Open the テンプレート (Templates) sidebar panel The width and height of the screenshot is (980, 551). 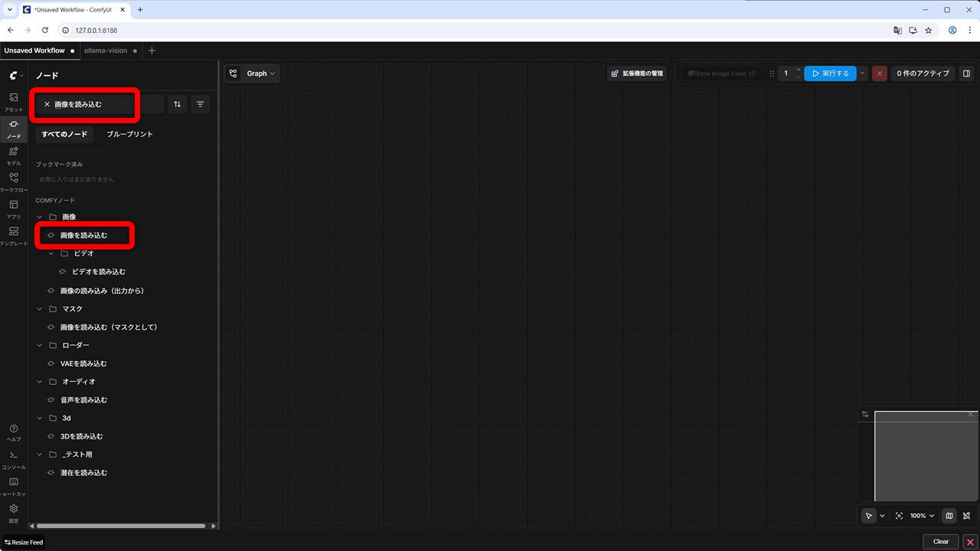click(x=14, y=236)
